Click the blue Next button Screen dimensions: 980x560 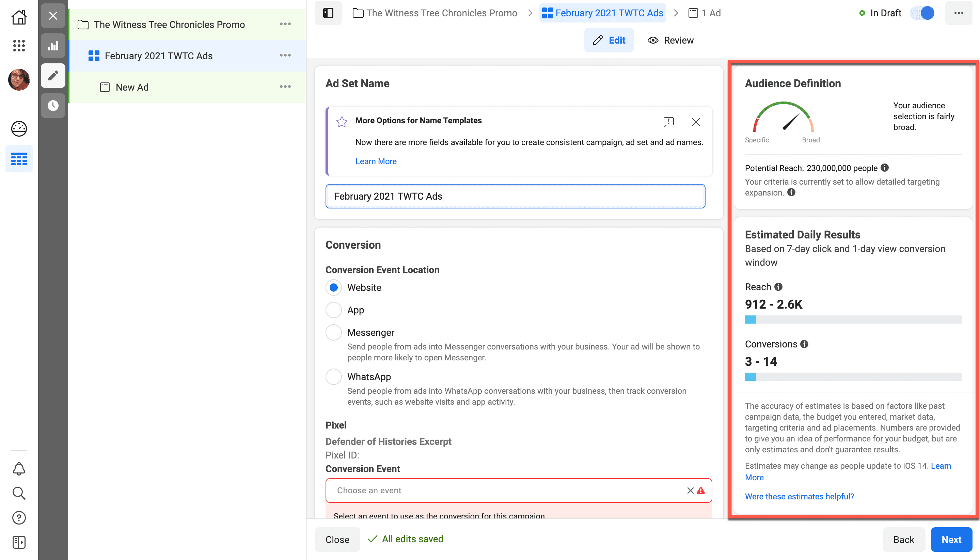point(951,539)
